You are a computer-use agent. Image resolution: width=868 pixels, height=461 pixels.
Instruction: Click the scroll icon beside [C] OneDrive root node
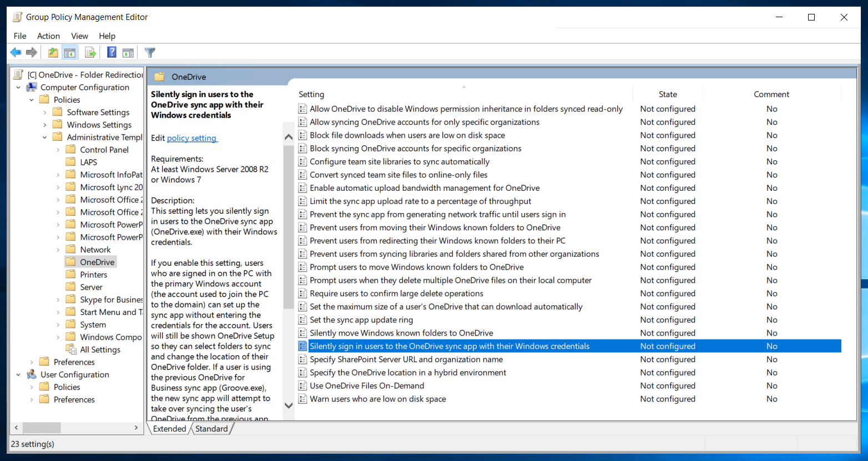[x=19, y=75]
